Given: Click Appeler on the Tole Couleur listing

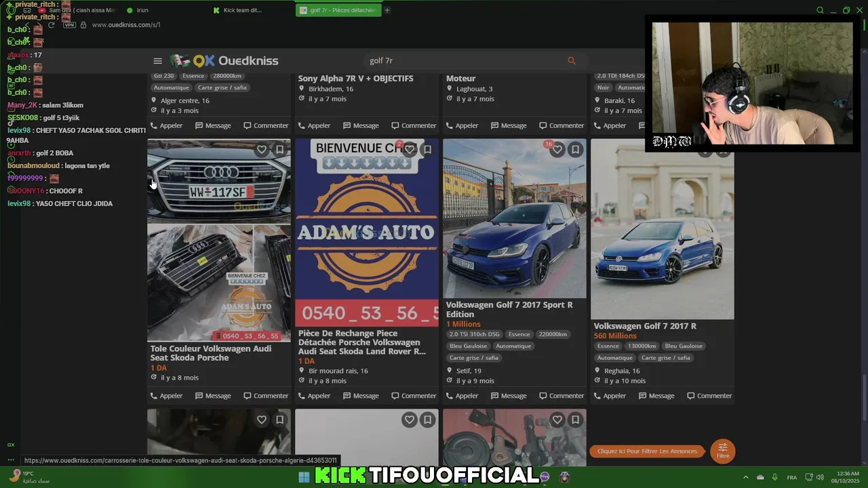Looking at the screenshot, I should point(167,396).
